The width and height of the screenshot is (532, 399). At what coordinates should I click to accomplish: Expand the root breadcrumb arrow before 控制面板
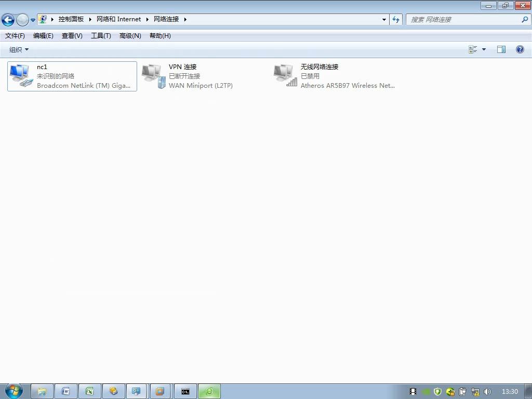[x=52, y=19]
